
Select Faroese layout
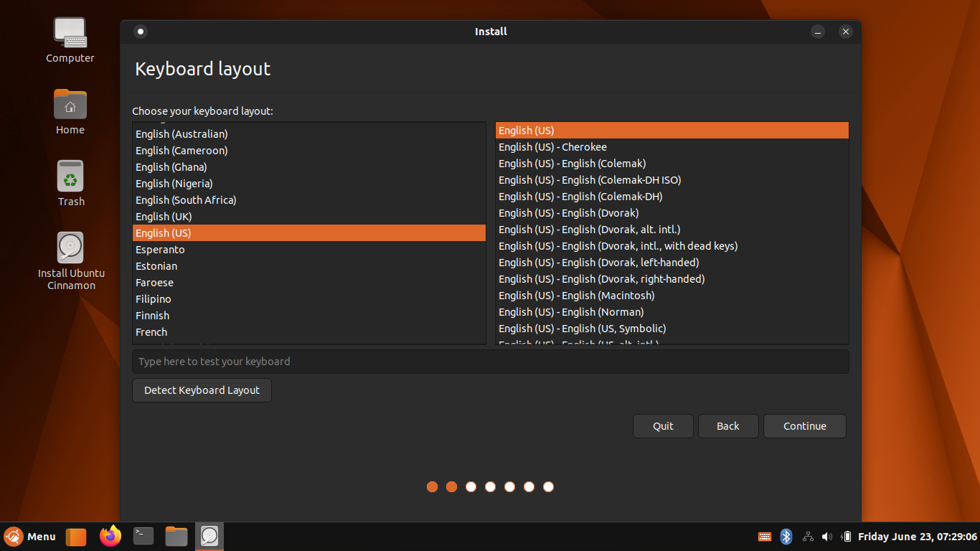coord(309,283)
